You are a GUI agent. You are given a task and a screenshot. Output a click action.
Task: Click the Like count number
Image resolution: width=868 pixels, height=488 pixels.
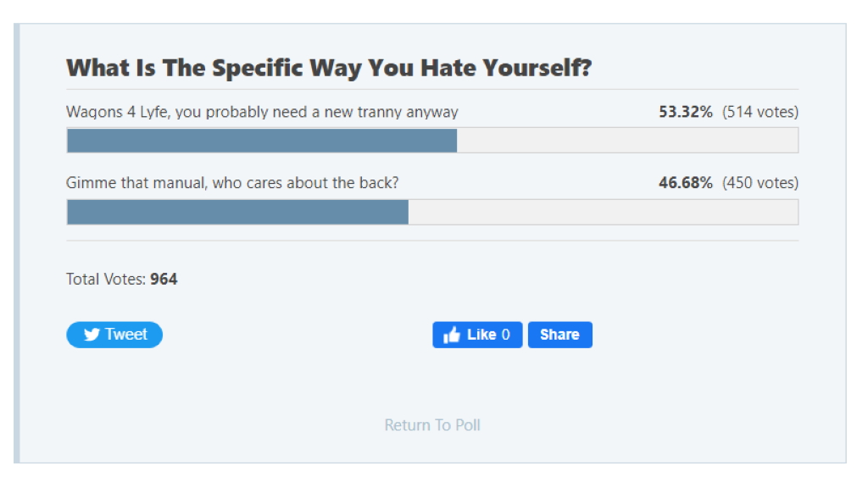pyautogui.click(x=506, y=335)
